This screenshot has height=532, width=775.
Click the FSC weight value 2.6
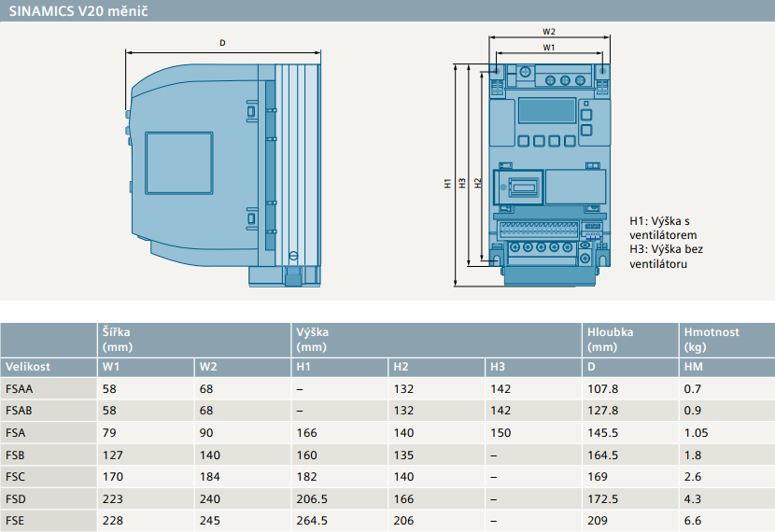point(692,477)
